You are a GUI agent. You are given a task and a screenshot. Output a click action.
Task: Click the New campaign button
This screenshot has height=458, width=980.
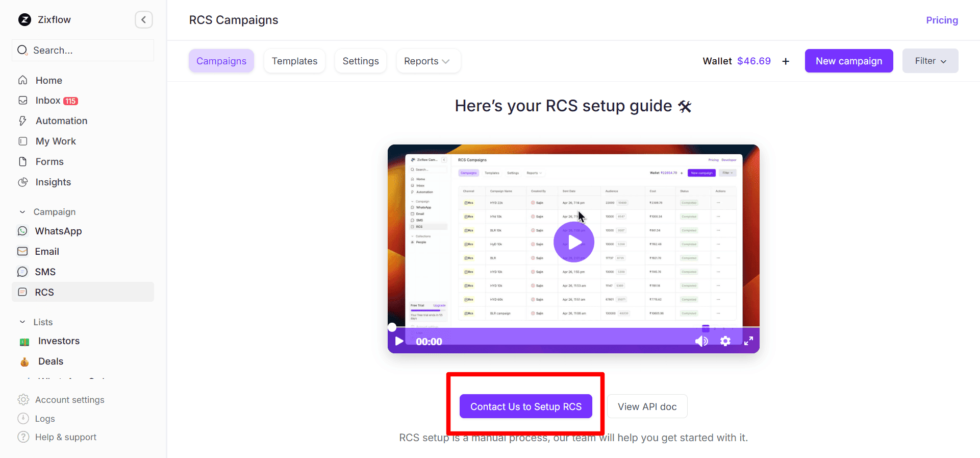[849, 61]
